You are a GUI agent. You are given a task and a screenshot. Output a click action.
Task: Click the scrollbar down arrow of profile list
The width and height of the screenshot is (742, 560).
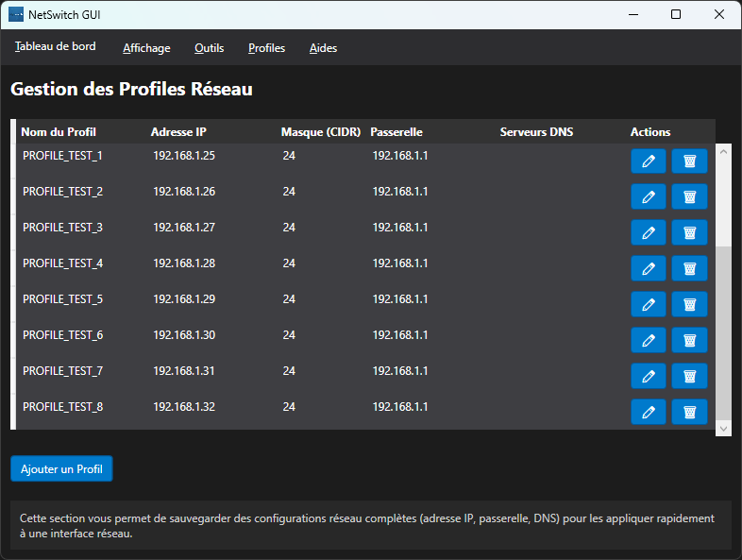[723, 429]
